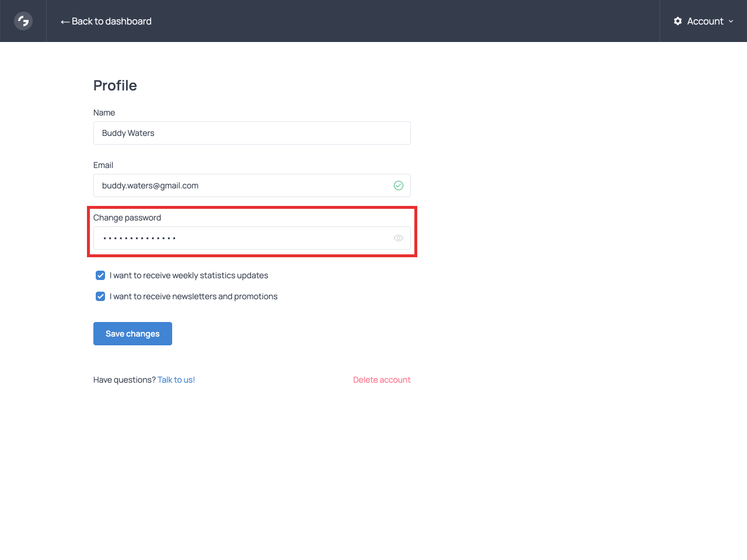Uncheck weekly statistics updates checkbox
The image size is (747, 560).
click(100, 275)
